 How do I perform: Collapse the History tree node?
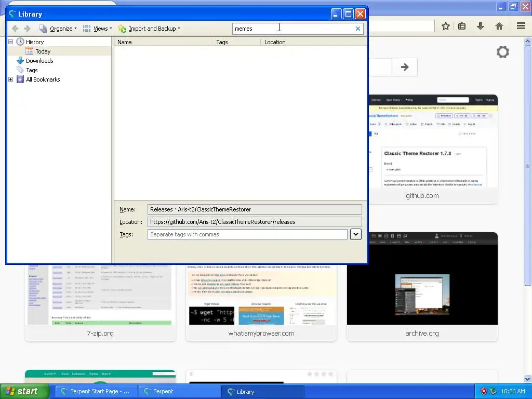coord(10,42)
